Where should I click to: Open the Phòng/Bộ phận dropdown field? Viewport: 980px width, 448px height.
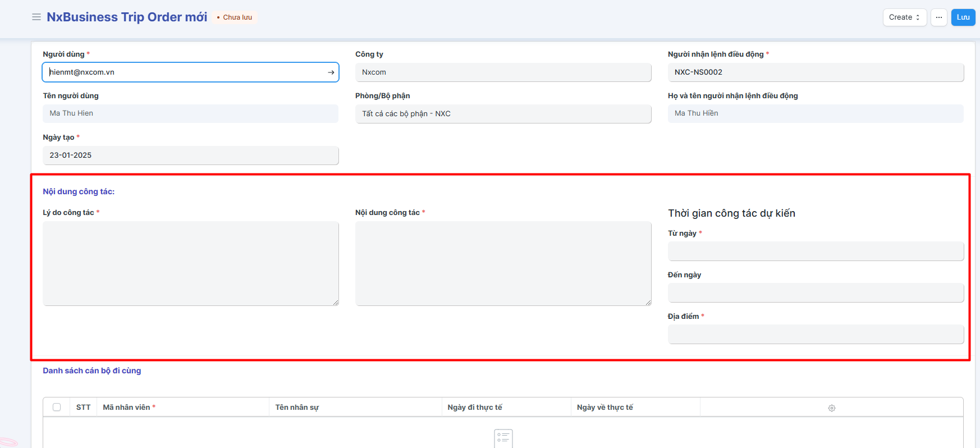[503, 114]
